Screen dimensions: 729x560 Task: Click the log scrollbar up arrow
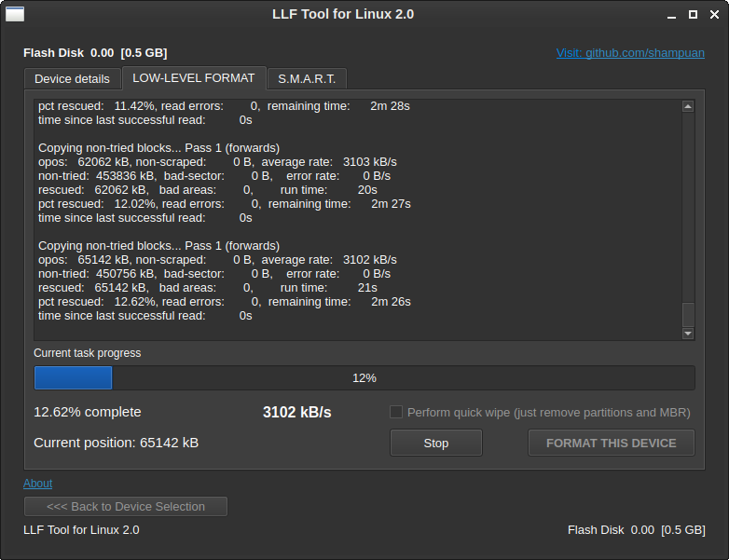pos(688,106)
